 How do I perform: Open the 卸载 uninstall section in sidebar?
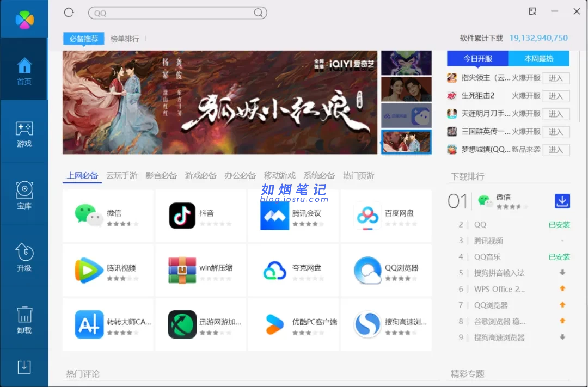[24, 320]
